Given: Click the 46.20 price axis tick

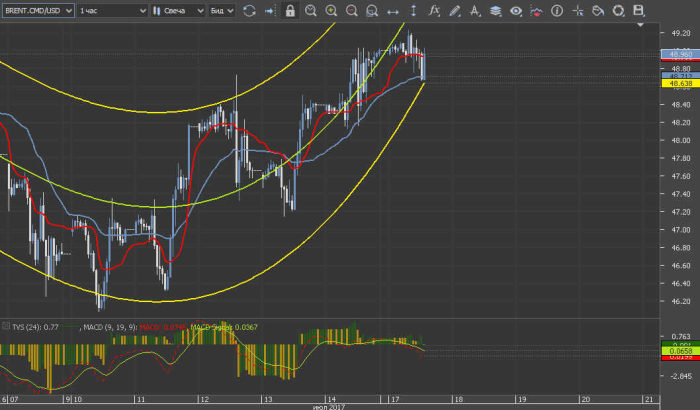Looking at the screenshot, I should click(x=681, y=301).
